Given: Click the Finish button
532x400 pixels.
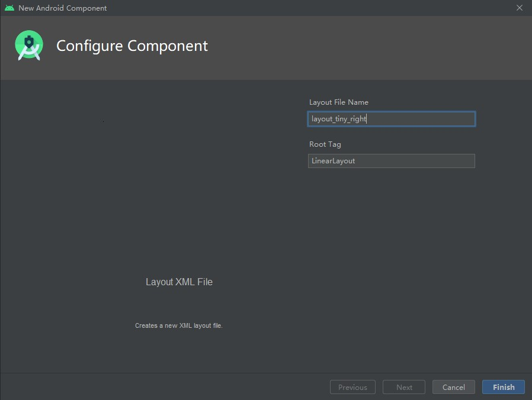Looking at the screenshot, I should (x=503, y=387).
